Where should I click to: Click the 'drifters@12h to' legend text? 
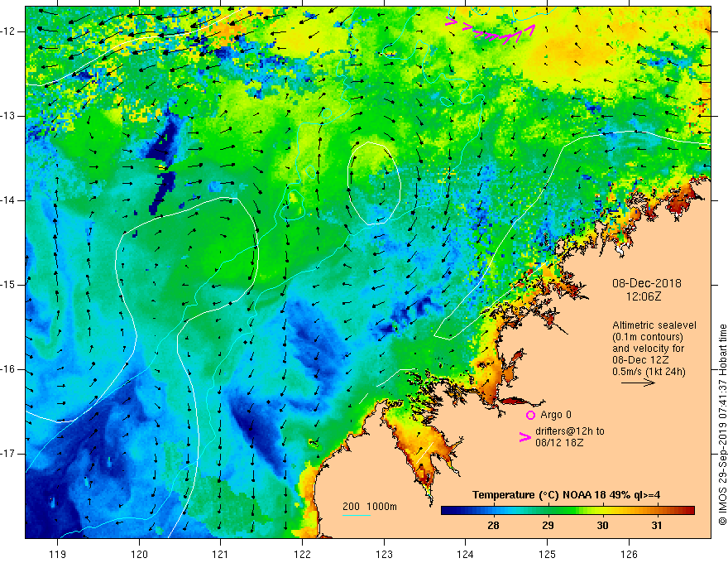570,431
